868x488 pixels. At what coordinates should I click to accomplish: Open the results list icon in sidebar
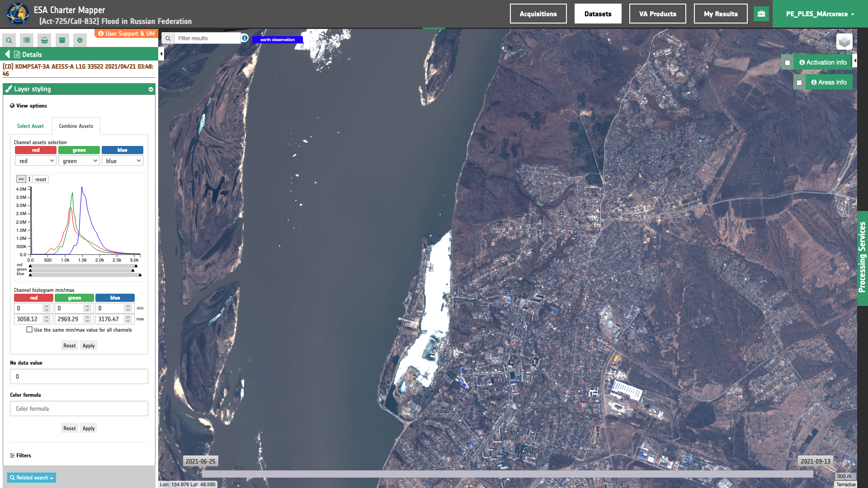[x=27, y=40]
